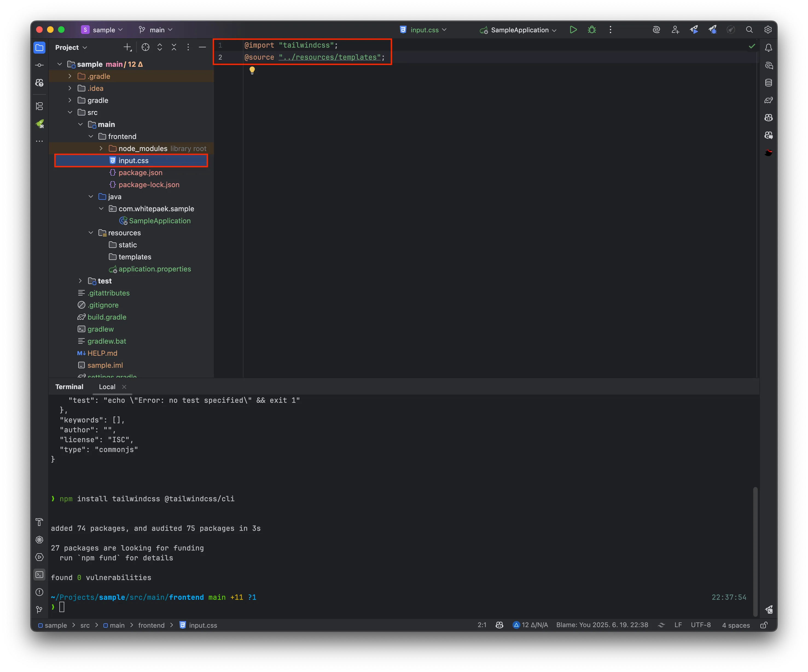808x672 pixels.
Task: Open the Services tool window icon
Action: pyautogui.click(x=39, y=557)
